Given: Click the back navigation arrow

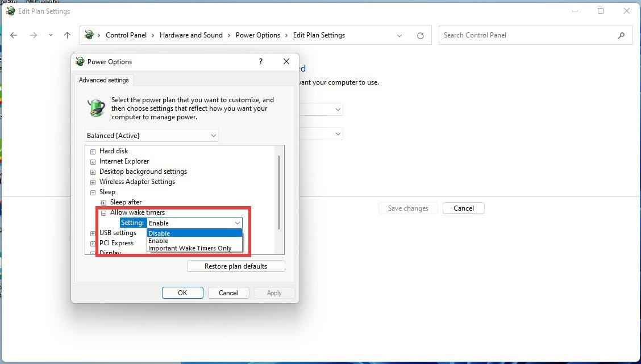Looking at the screenshot, I should [14, 35].
